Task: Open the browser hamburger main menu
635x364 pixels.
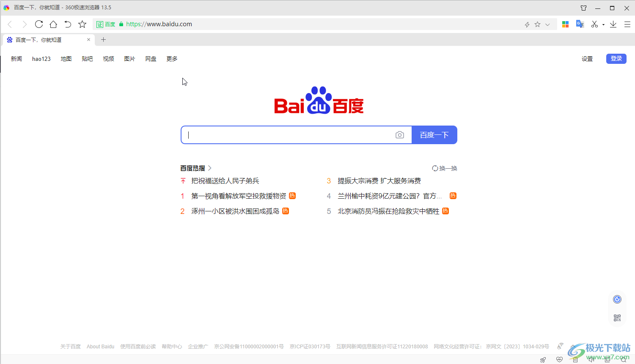Action: [x=627, y=24]
